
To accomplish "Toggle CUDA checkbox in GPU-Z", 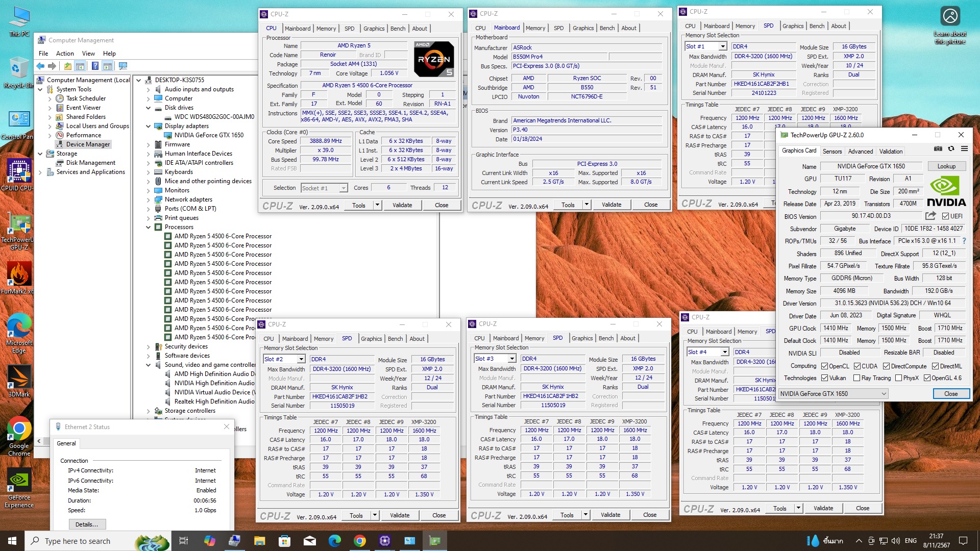I will [856, 366].
